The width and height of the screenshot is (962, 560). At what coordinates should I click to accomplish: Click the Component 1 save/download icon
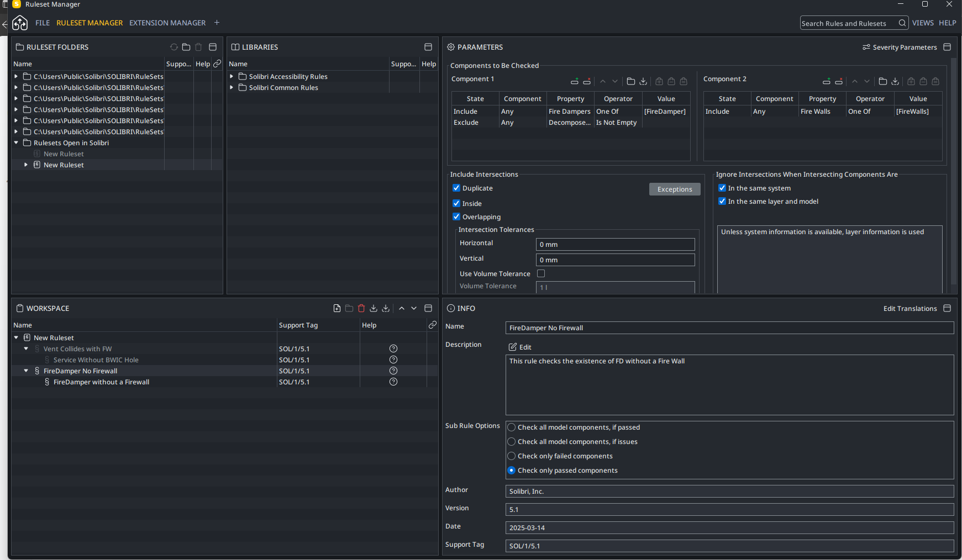click(643, 81)
